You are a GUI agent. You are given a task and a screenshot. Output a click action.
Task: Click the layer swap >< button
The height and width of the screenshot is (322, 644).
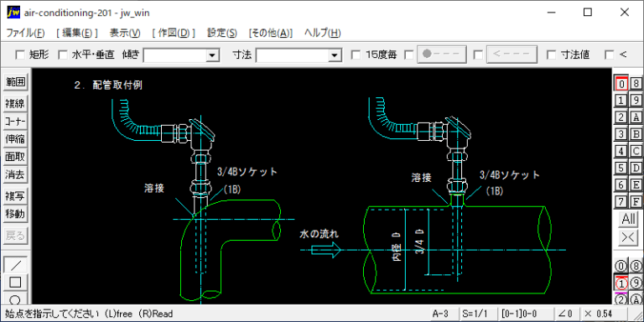point(628,238)
